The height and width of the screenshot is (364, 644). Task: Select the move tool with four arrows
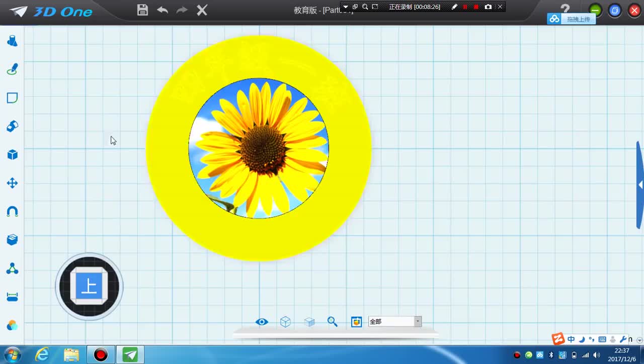coord(12,183)
